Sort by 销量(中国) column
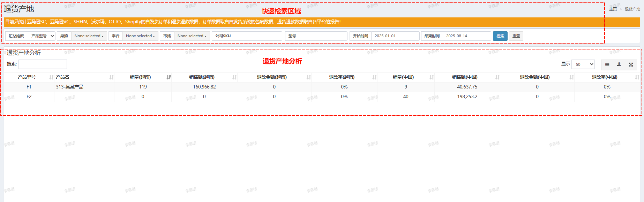Screen dimensions: 644x202 (x=432, y=77)
